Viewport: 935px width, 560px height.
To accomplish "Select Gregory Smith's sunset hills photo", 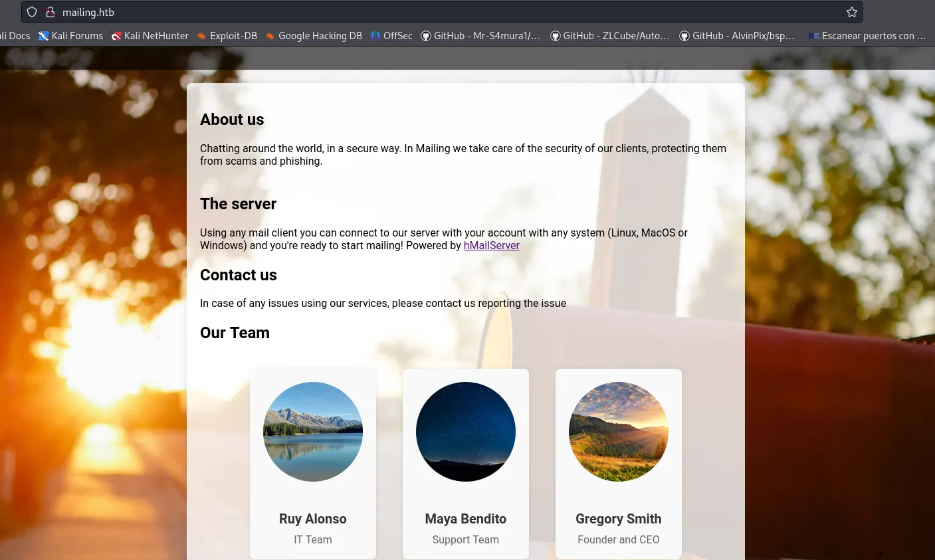I will point(619,432).
